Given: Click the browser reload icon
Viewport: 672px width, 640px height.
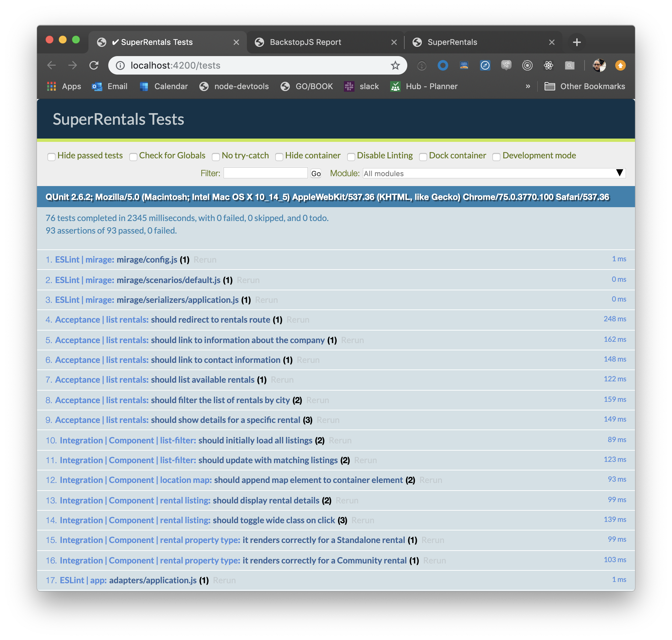Looking at the screenshot, I should (94, 65).
